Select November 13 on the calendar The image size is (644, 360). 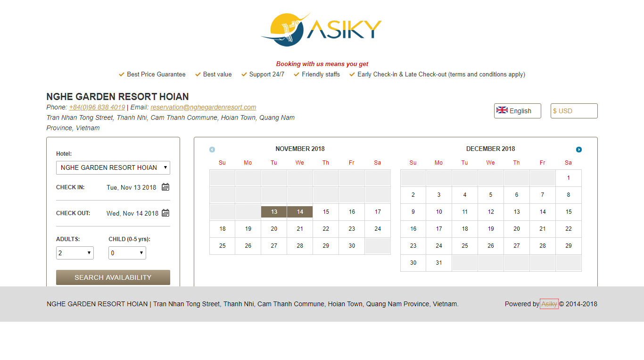pyautogui.click(x=274, y=211)
